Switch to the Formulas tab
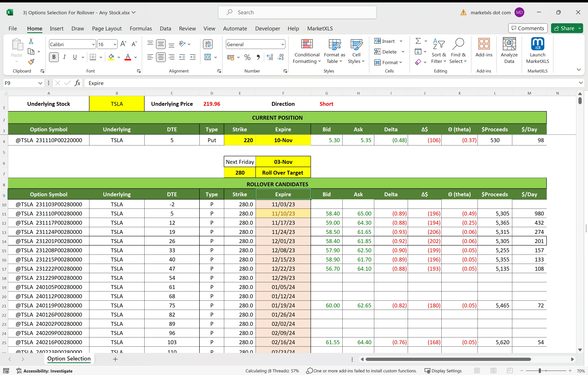 tap(141, 29)
